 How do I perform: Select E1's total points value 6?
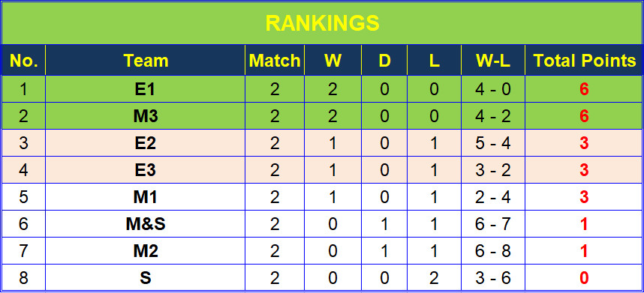584,89
